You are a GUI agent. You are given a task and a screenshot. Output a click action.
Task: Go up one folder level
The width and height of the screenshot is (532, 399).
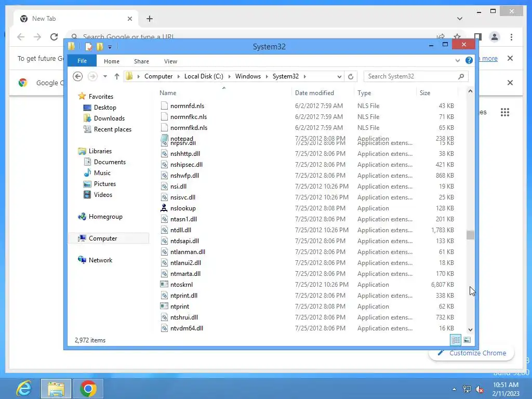pyautogui.click(x=117, y=76)
